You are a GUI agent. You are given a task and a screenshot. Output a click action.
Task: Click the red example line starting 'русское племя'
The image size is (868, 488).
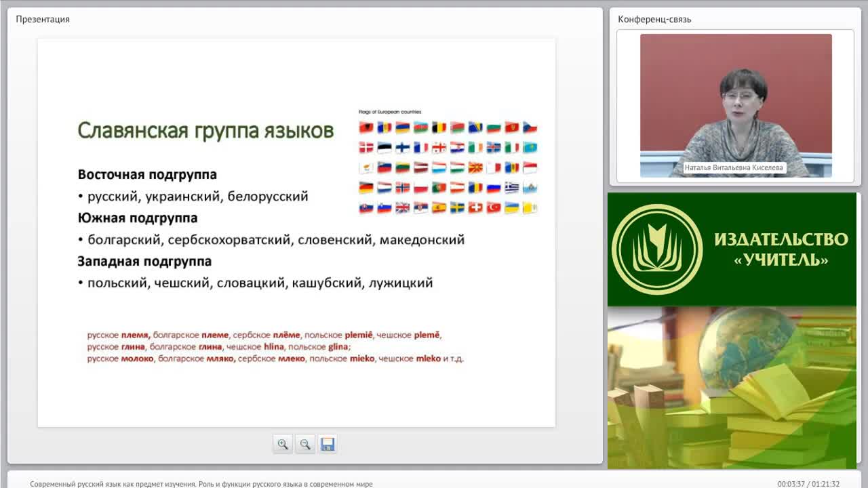[x=264, y=335]
